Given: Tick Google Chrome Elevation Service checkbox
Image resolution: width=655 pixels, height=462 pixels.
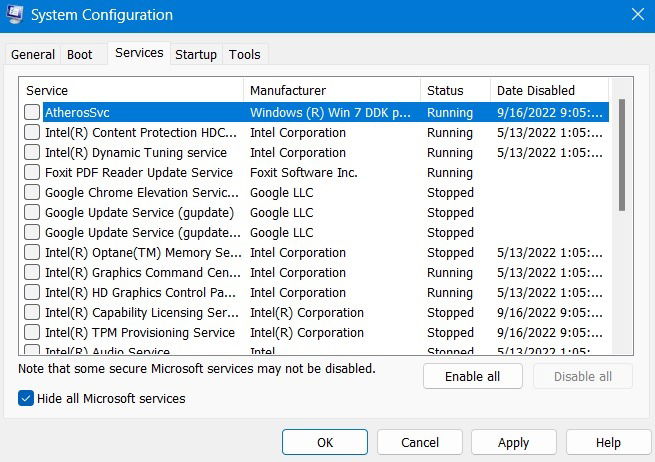Looking at the screenshot, I should [x=32, y=192].
